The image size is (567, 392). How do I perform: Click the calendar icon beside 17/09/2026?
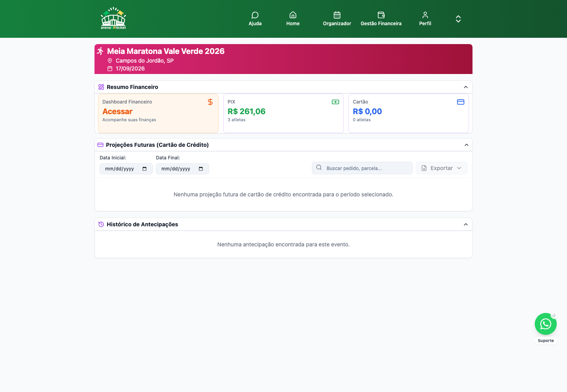pos(110,68)
